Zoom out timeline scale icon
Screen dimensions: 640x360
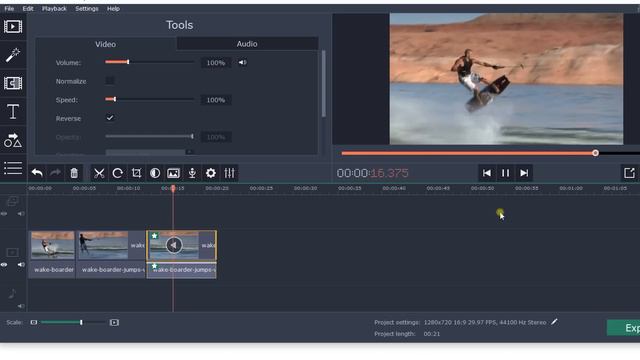pos(34,322)
